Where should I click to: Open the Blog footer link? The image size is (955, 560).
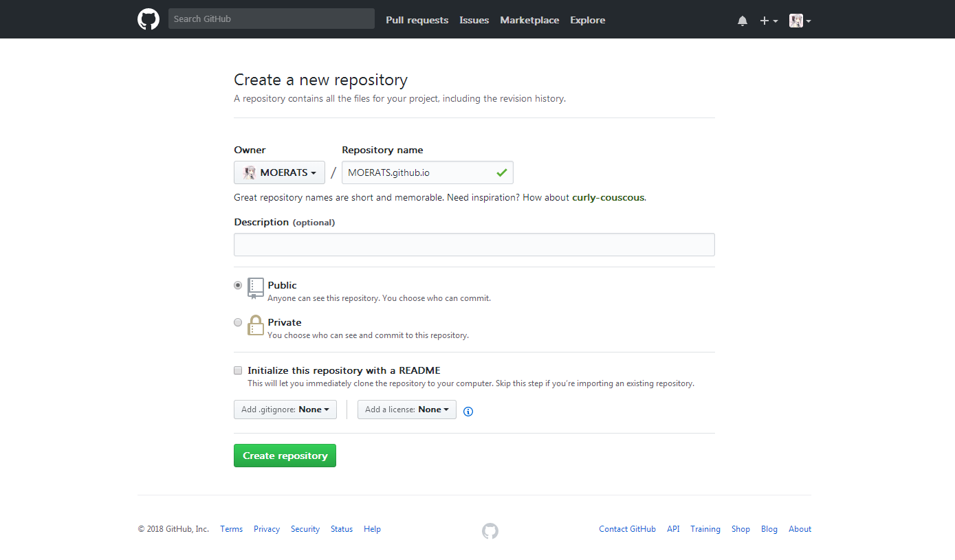click(x=769, y=529)
